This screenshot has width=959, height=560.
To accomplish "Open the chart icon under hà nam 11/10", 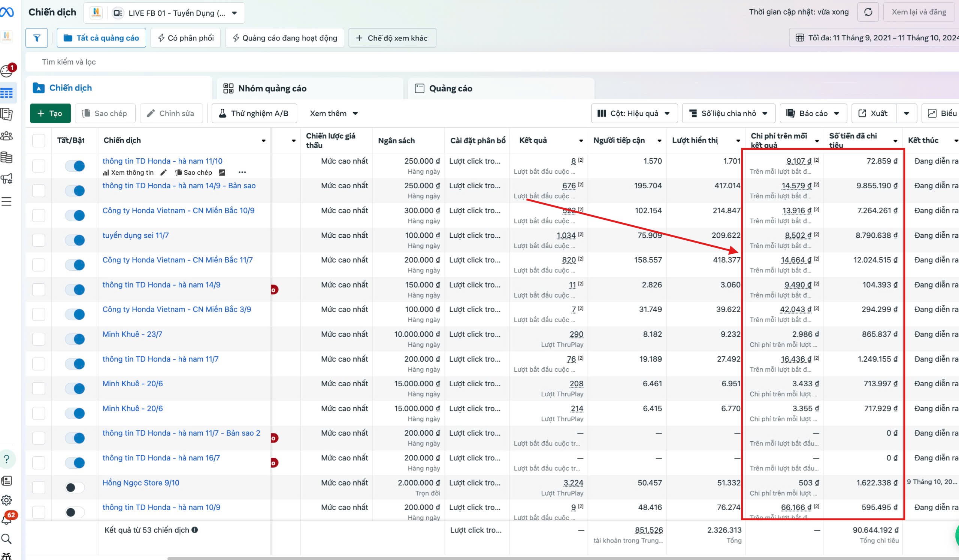I will 222,173.
